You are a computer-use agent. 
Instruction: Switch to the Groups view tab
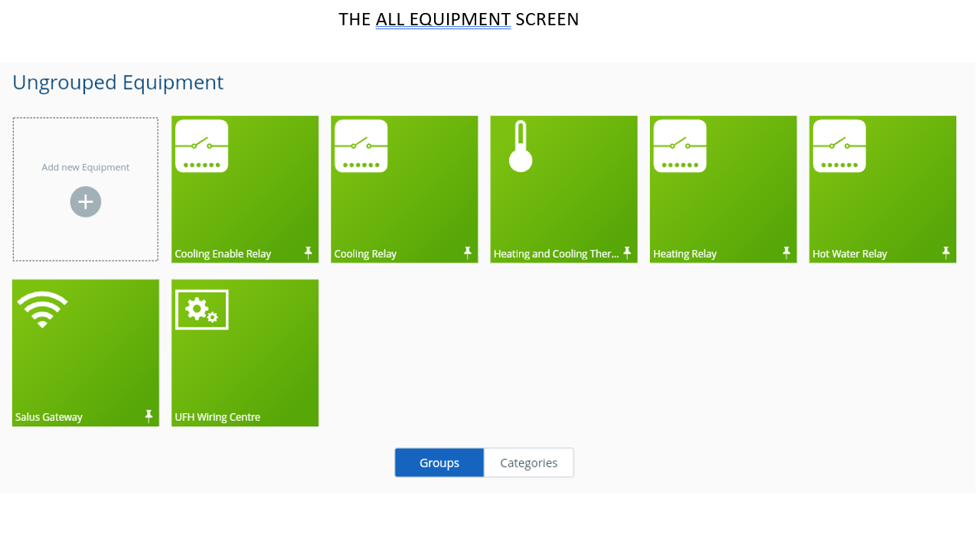439,463
